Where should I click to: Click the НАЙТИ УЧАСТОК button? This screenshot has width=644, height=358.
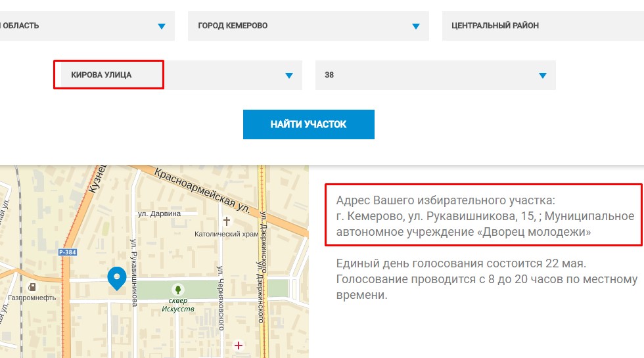[308, 124]
